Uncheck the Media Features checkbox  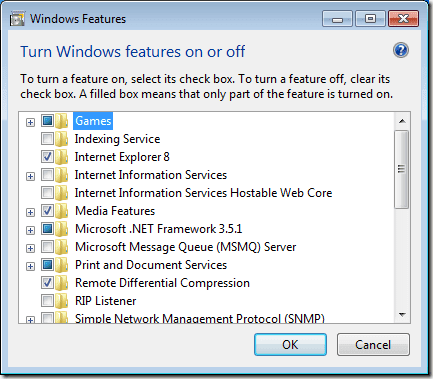tap(47, 211)
